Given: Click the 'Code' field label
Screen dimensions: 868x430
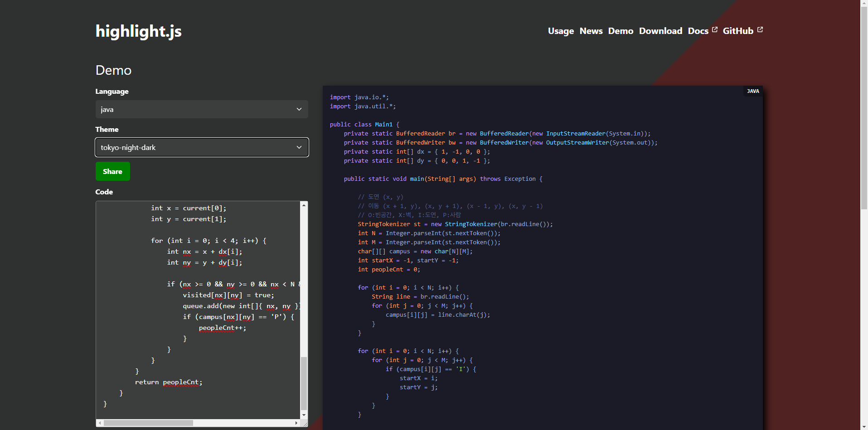Looking at the screenshot, I should tap(104, 192).
